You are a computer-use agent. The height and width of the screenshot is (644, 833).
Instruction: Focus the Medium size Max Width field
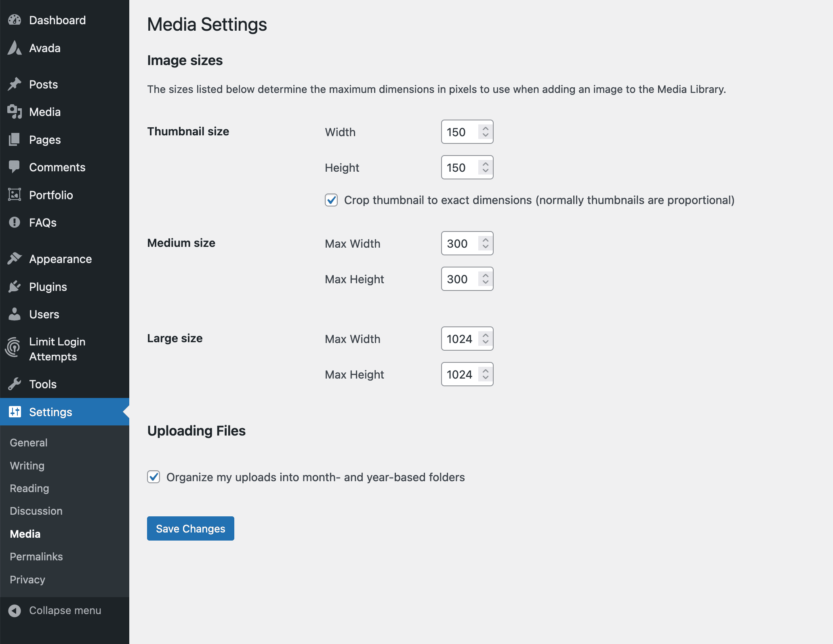tap(467, 243)
